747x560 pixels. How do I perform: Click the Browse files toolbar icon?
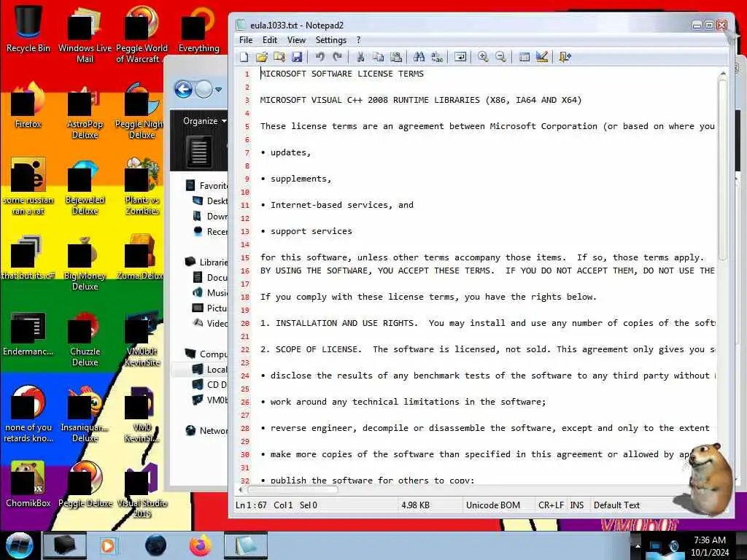click(x=279, y=57)
